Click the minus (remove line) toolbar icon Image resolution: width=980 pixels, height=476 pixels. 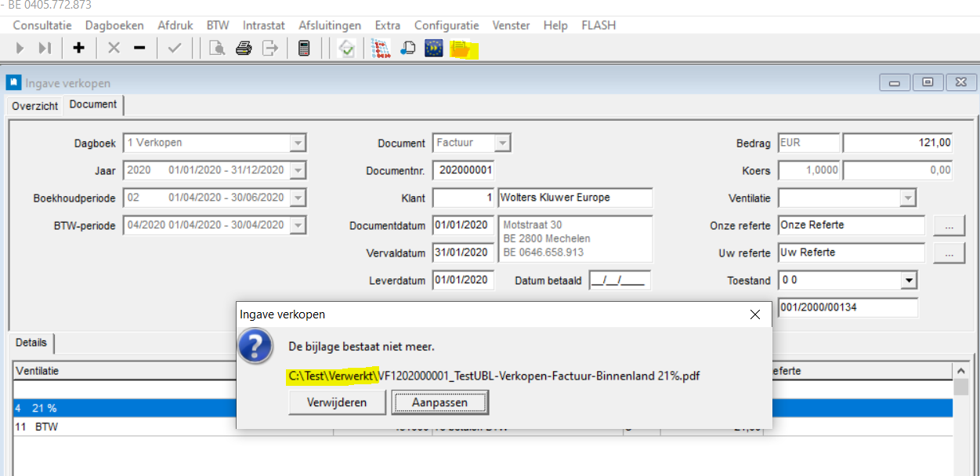coord(139,49)
